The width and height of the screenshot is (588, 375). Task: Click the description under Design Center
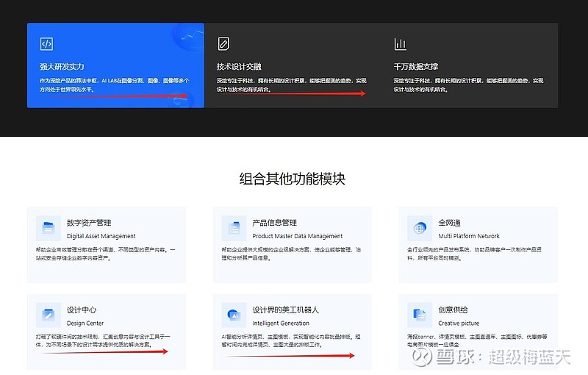103,340
